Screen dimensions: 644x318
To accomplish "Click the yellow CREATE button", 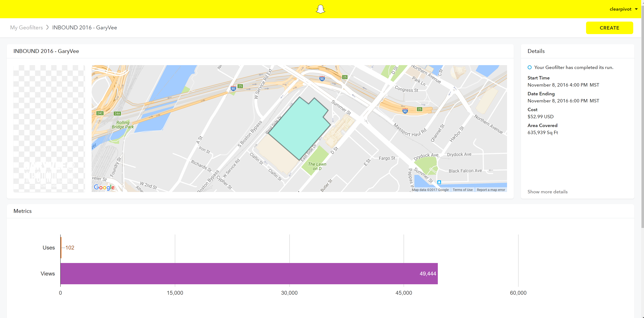I will [x=609, y=28].
